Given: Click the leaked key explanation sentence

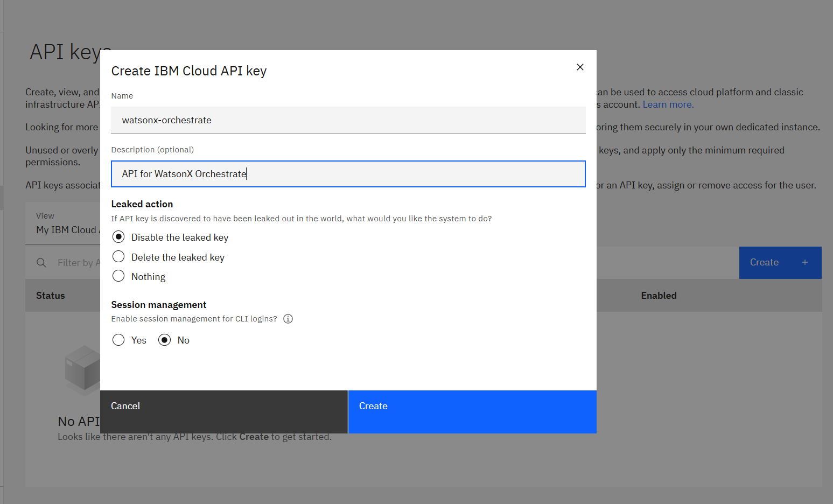Looking at the screenshot, I should coord(302,219).
